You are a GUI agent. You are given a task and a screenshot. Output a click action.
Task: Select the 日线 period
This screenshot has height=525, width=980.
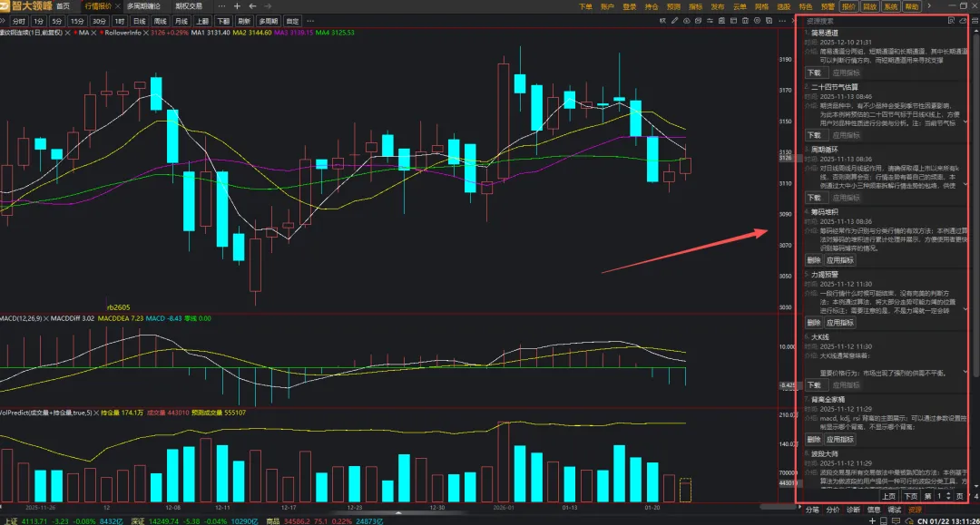tap(139, 21)
